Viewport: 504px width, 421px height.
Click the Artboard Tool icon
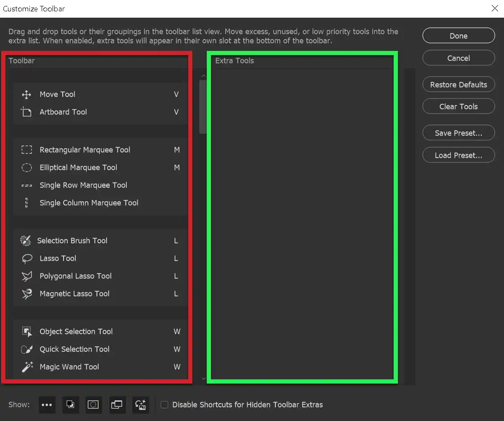26,112
